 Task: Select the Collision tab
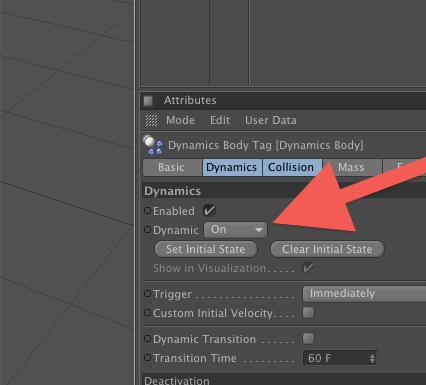tap(292, 167)
